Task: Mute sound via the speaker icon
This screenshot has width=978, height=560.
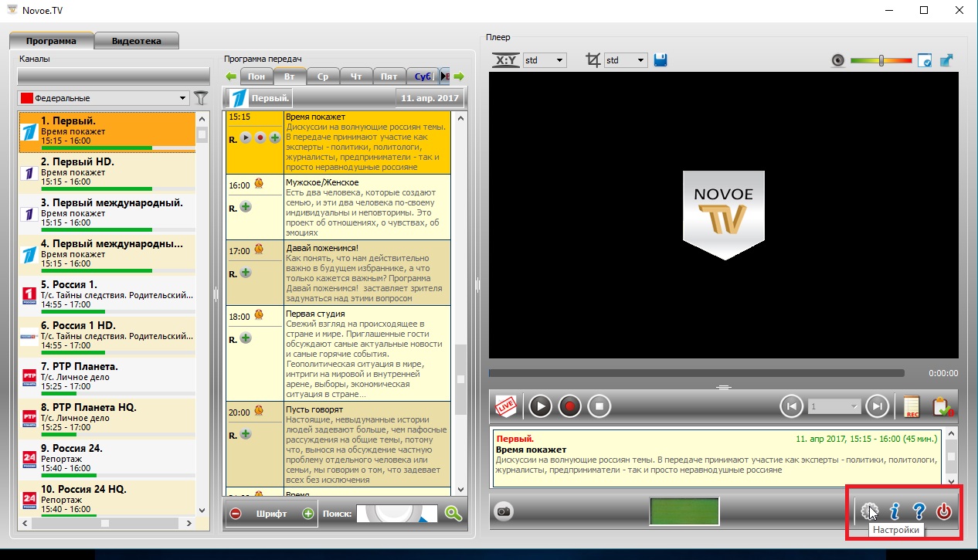Action: [x=838, y=60]
